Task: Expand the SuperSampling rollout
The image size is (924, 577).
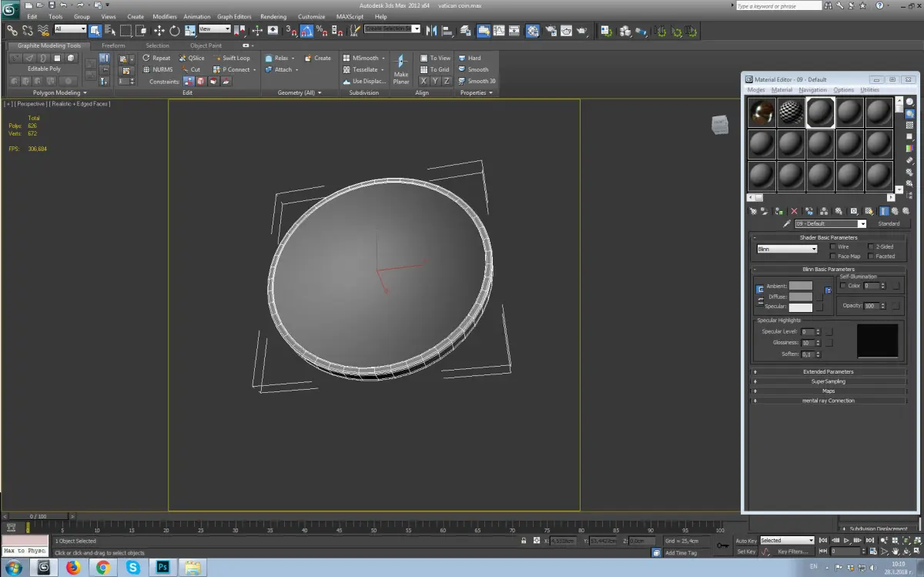Action: tap(829, 381)
